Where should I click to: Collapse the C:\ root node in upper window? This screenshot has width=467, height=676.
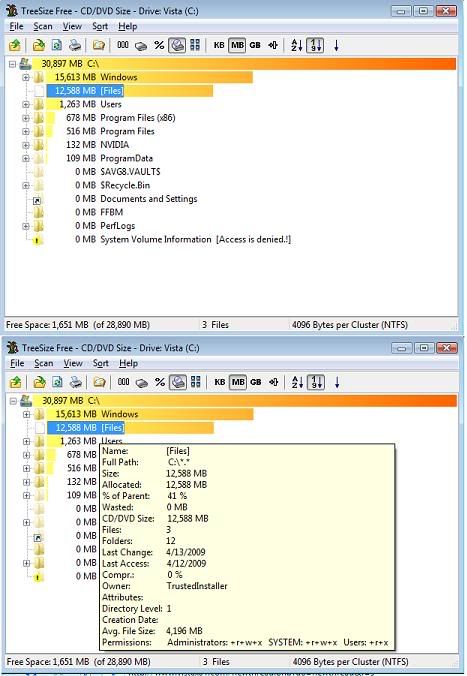tap(13, 64)
